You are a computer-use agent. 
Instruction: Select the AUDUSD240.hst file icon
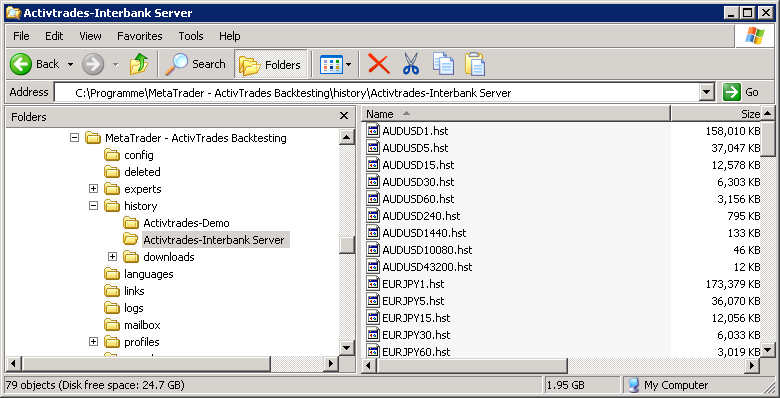[x=373, y=215]
